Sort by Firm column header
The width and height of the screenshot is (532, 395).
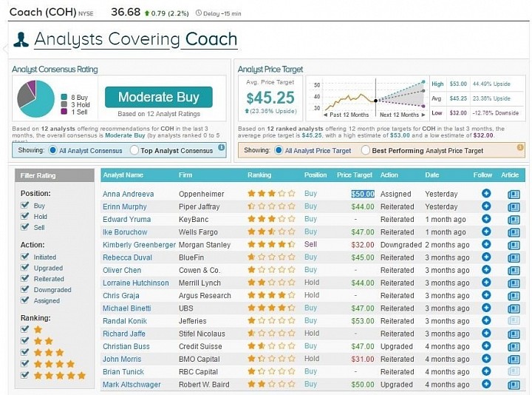coord(185,175)
